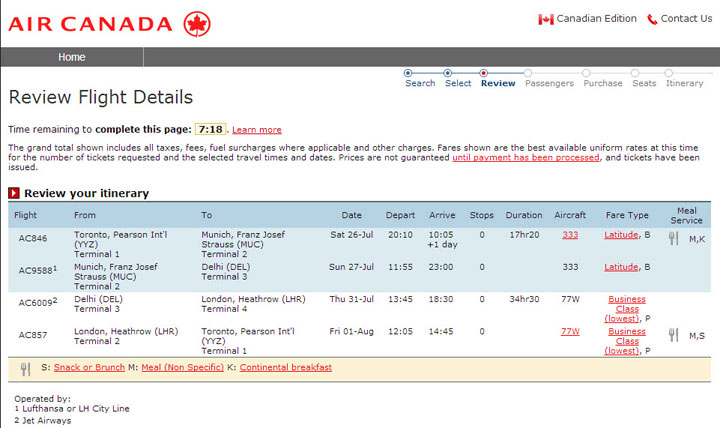Open the Snack or Brunch meal link
The height and width of the screenshot is (428, 720).
(x=90, y=367)
